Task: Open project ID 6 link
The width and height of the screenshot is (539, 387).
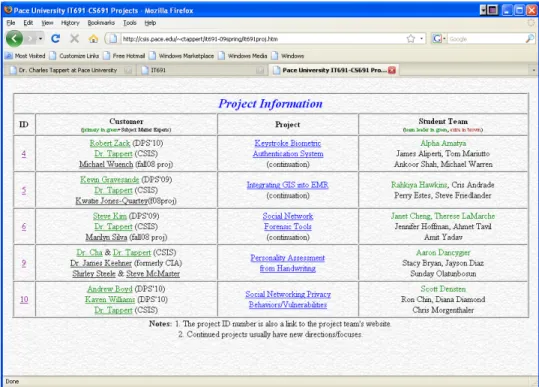Action: click(24, 226)
